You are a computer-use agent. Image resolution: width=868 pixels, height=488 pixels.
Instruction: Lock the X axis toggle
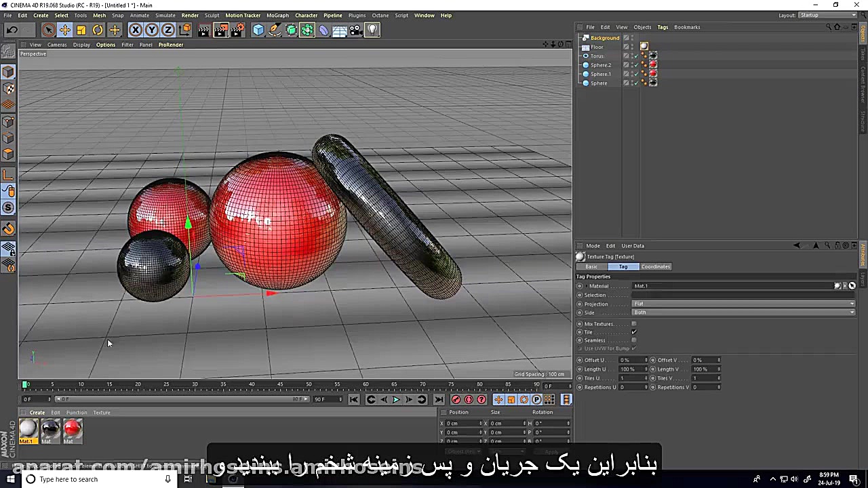(135, 29)
